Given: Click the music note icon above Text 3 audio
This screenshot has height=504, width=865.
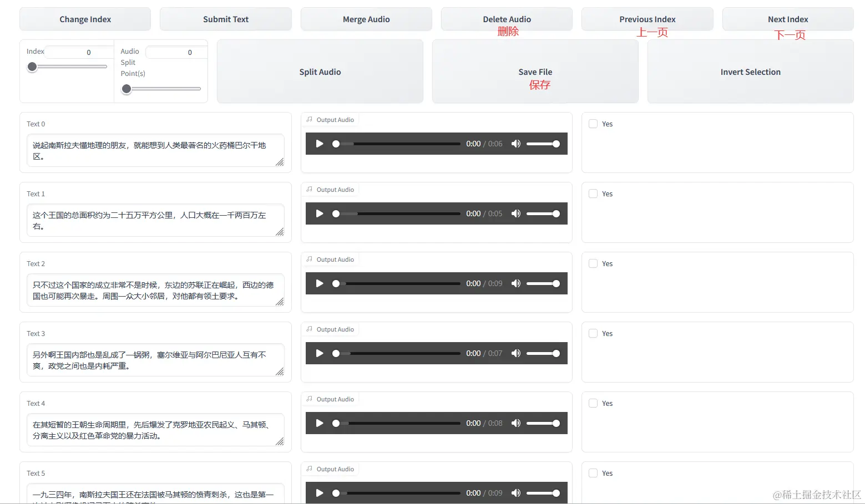Looking at the screenshot, I should click(310, 329).
